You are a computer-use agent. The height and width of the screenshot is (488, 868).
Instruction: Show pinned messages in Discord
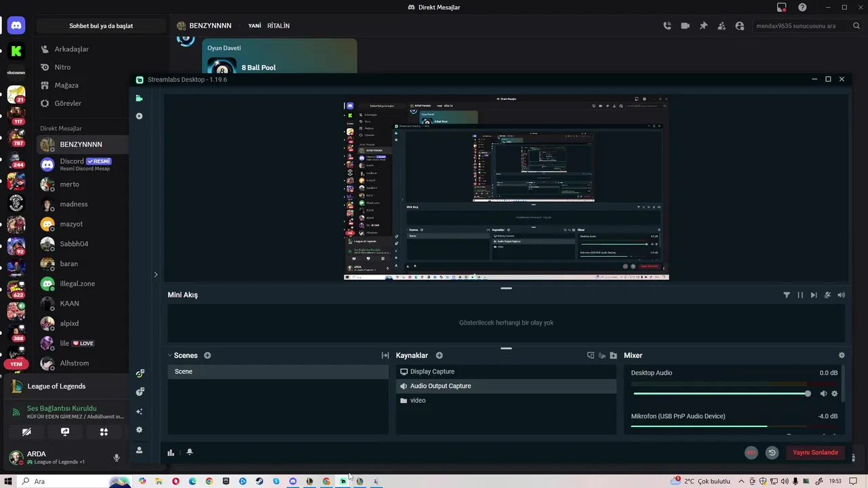703,26
